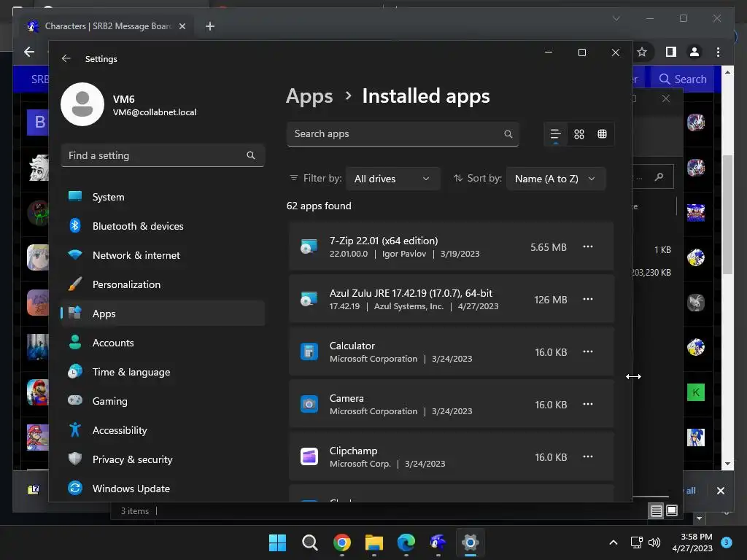Select the Apps category in sidebar

click(163, 314)
